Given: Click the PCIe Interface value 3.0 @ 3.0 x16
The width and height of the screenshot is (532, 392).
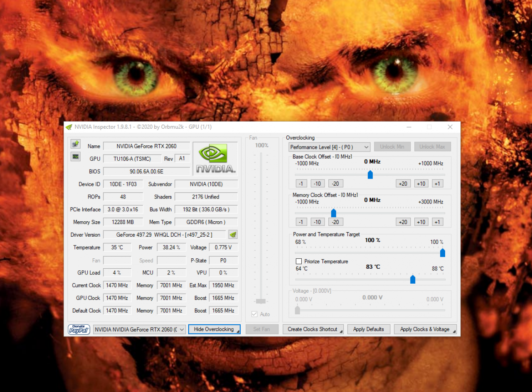Looking at the screenshot, I should point(123,209).
